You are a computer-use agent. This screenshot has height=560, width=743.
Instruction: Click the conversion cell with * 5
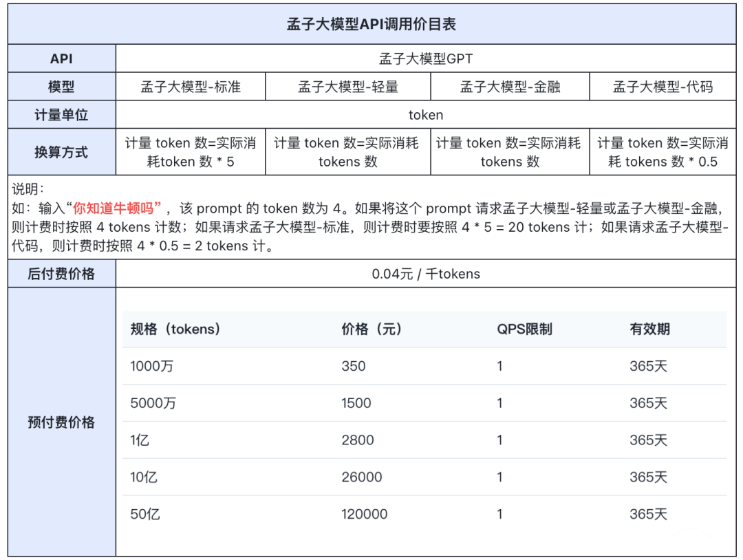point(191,151)
